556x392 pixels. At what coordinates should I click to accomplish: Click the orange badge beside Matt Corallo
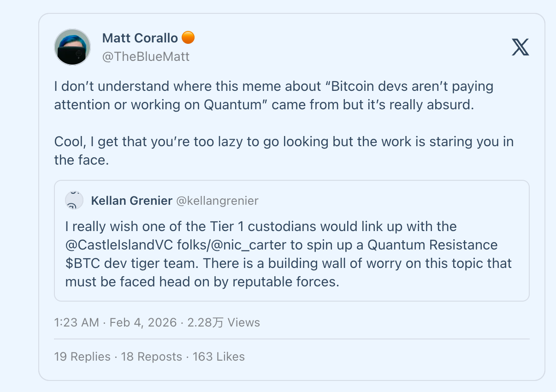188,37
